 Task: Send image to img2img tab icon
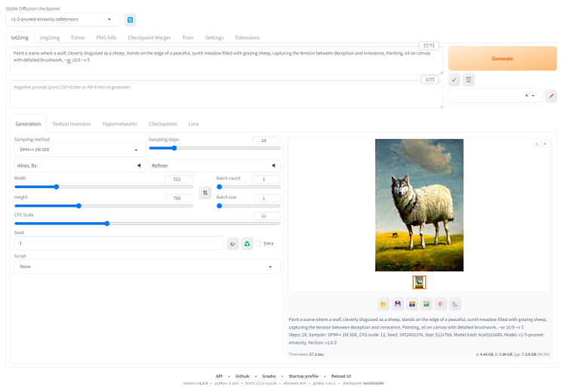(426, 304)
